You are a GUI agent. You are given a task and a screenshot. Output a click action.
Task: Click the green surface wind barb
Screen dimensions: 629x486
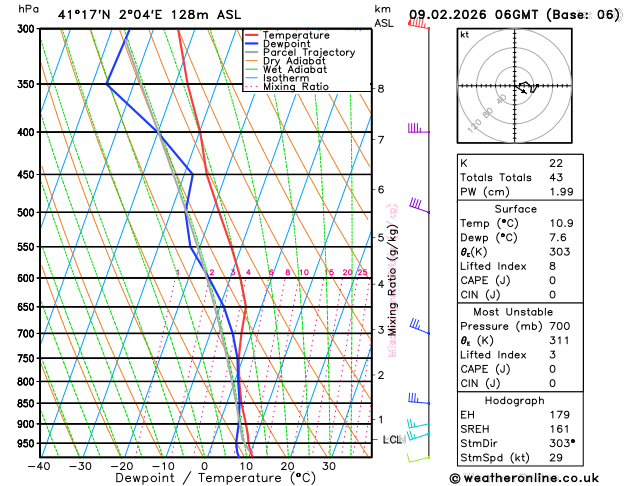pos(418,458)
